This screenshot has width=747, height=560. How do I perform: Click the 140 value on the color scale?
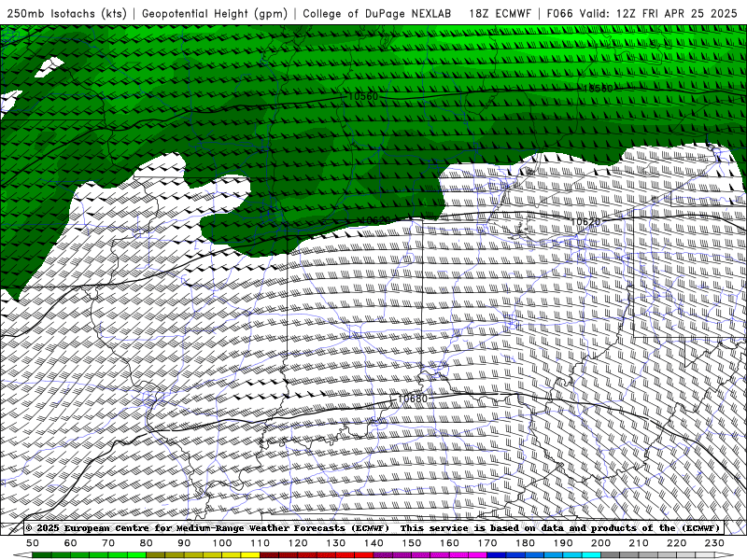373,543
